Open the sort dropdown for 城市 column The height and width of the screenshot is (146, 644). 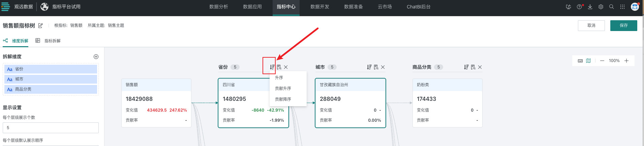point(369,67)
